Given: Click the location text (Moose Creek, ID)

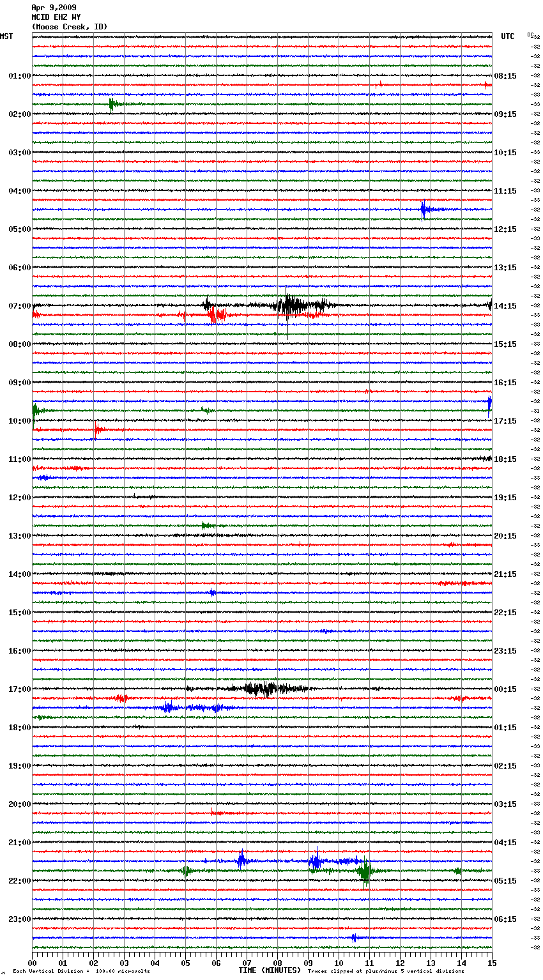Looking at the screenshot, I should (x=70, y=27).
